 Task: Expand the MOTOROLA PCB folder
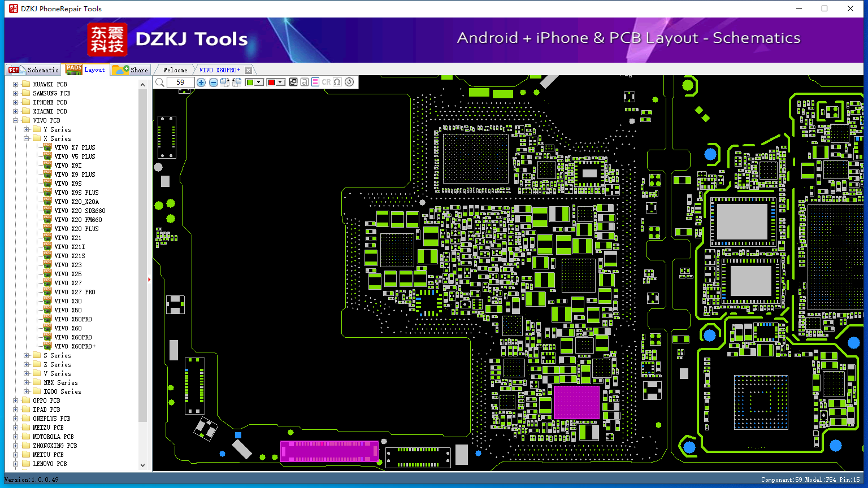tap(16, 437)
